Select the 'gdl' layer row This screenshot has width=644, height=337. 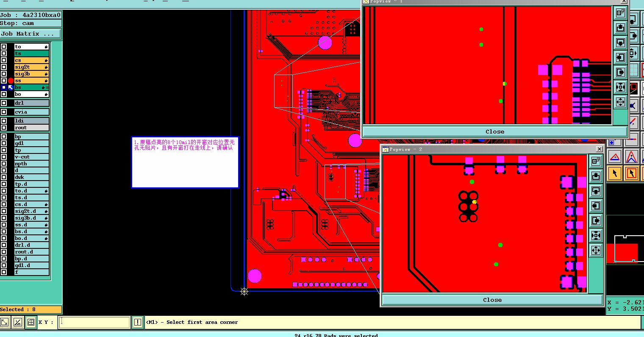(32, 143)
